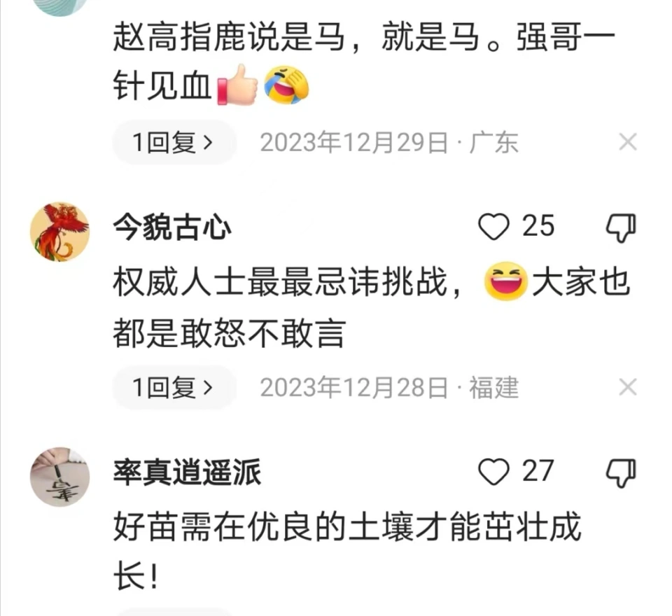Tap the like count 27
672x616 pixels.
[x=538, y=471]
